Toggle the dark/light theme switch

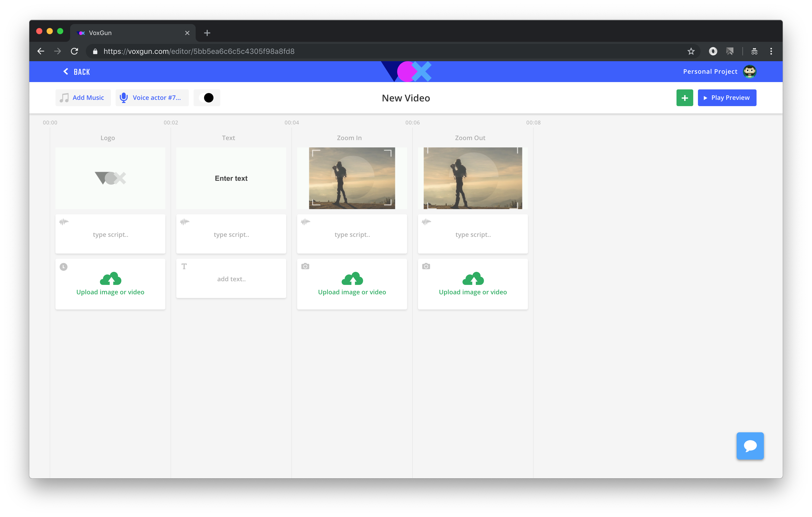coord(207,98)
